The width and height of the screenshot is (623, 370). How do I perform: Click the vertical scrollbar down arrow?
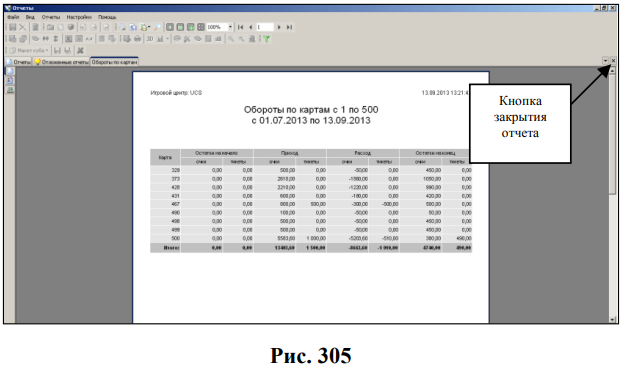pyautogui.click(x=612, y=320)
